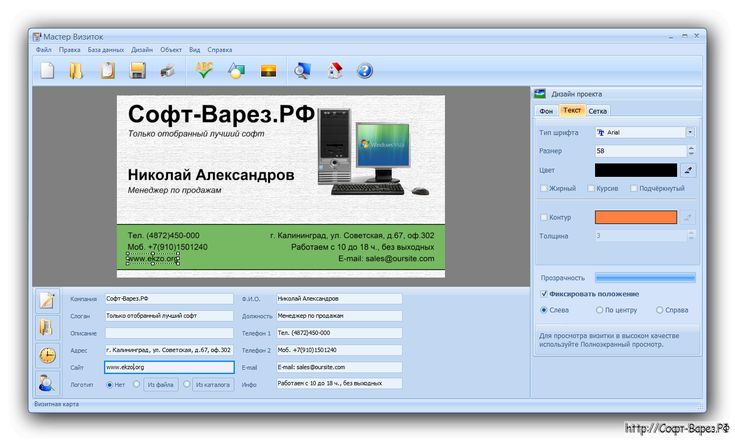Click the Телефон 2 input field

pyautogui.click(x=339, y=350)
